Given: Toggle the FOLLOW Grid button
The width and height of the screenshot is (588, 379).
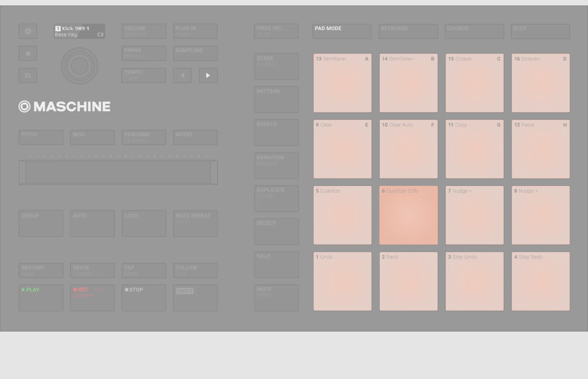Looking at the screenshot, I should [196, 271].
